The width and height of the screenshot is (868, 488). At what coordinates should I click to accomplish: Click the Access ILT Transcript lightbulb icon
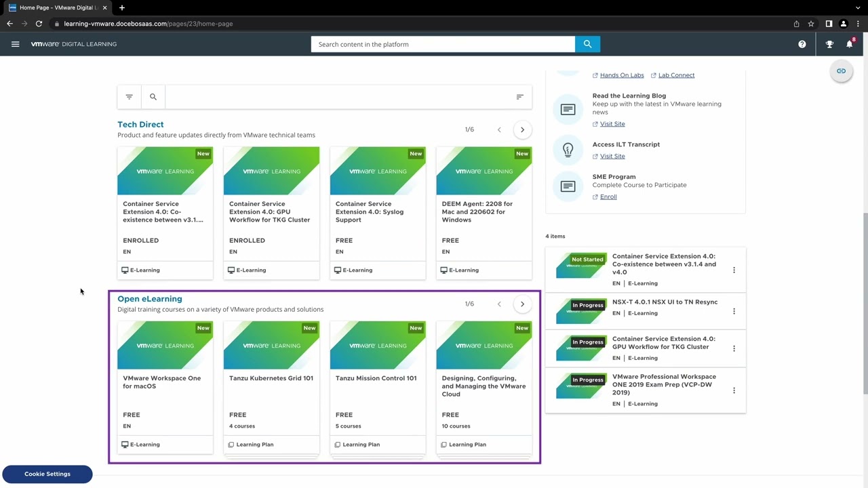pyautogui.click(x=568, y=150)
